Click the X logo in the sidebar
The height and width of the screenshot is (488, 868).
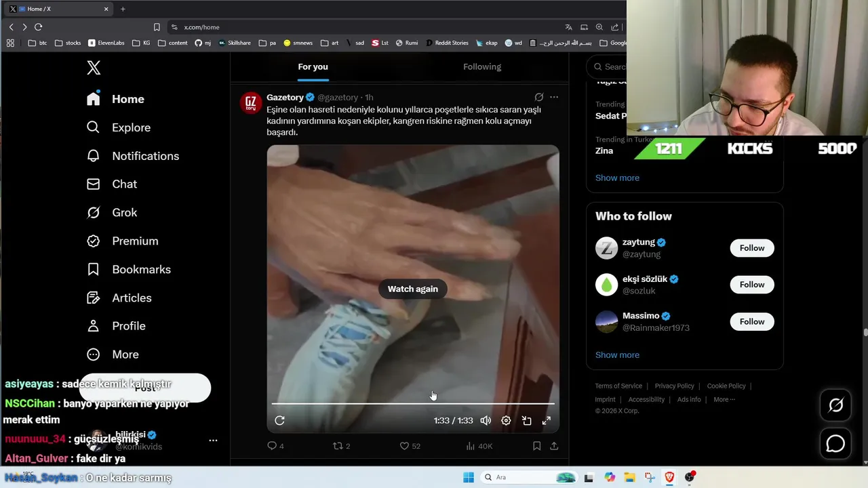point(94,68)
